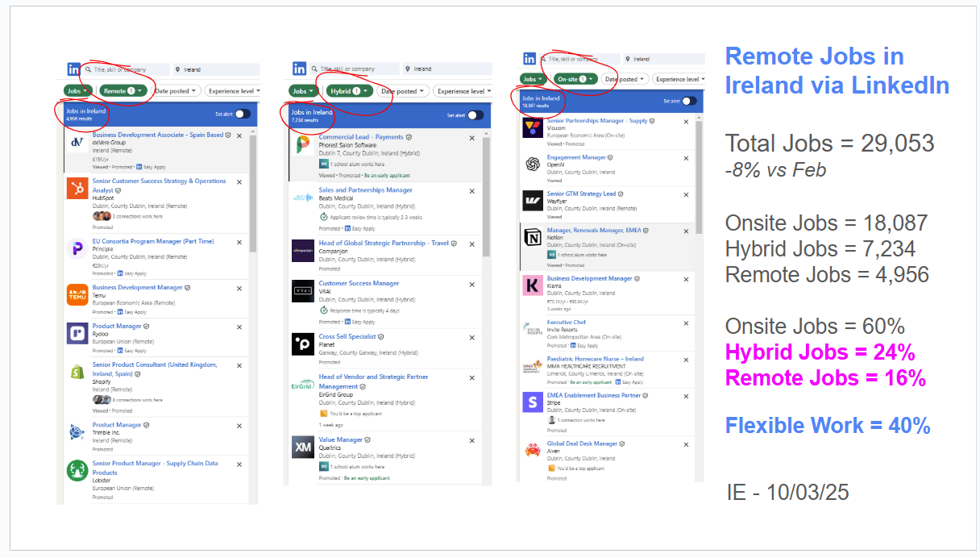Open Date posted filter in On-site panel
The height and width of the screenshot is (558, 980).
(624, 79)
